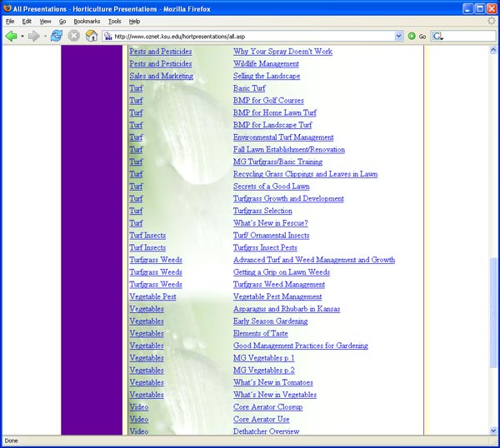Image resolution: width=500 pixels, height=448 pixels.
Task: Open the Edit menu
Action: [27, 22]
